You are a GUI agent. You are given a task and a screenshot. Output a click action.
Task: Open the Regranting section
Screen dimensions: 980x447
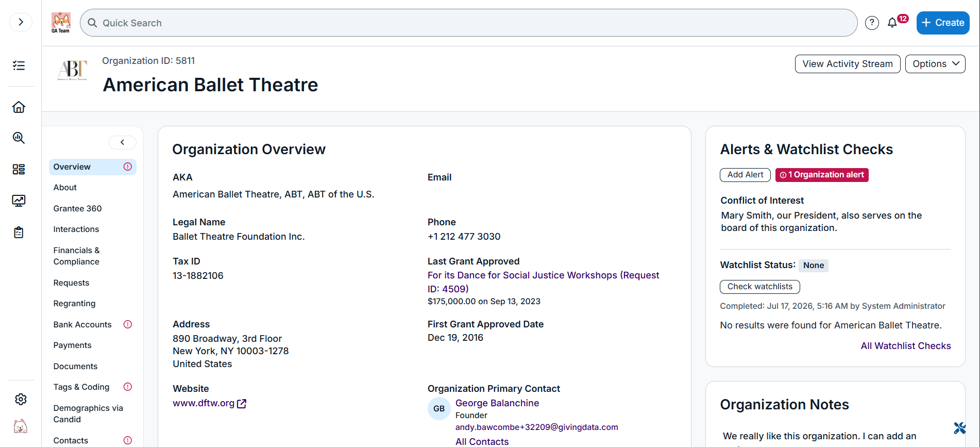[x=75, y=304]
